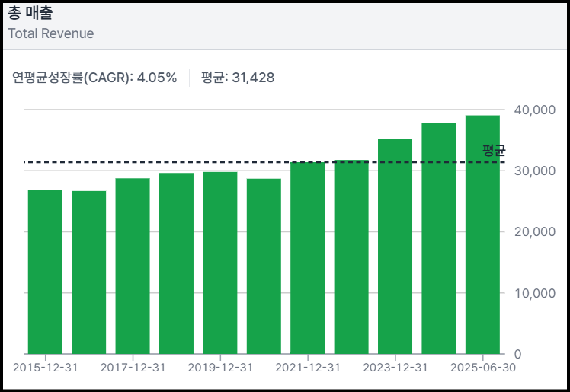Select the 연평균성장률(CAGR) 4.05% text
This screenshot has height=392, width=570.
[94, 78]
